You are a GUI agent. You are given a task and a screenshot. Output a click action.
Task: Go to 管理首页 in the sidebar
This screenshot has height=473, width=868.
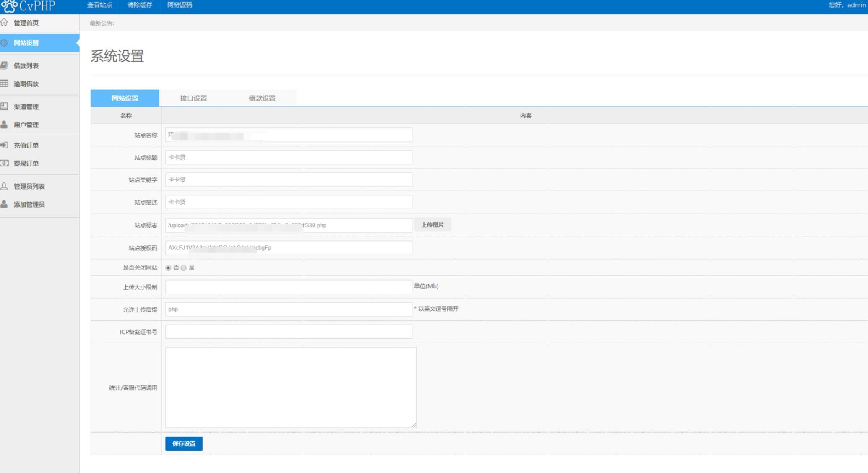(x=26, y=23)
